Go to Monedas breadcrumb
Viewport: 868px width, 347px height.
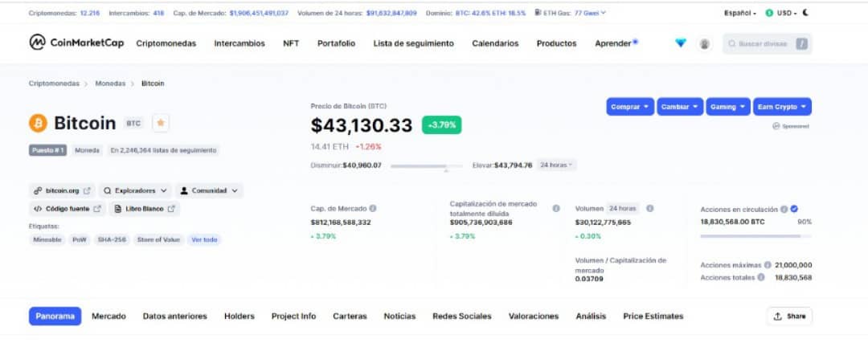tap(110, 84)
